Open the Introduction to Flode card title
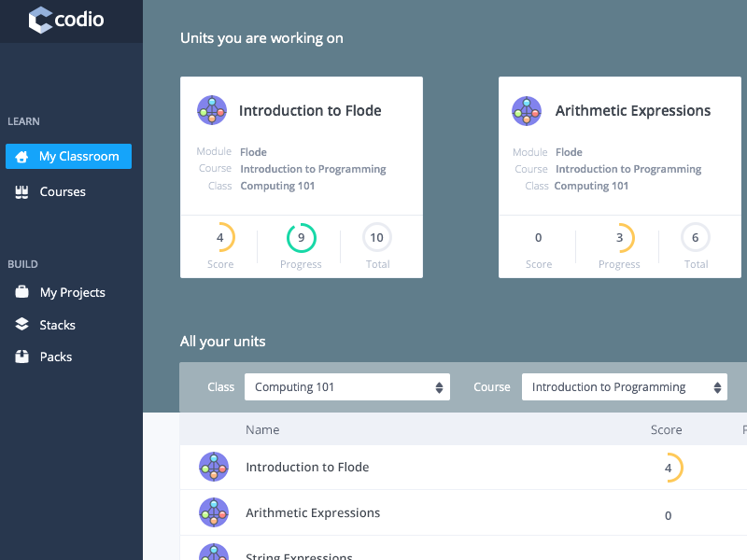The image size is (747, 560). click(x=310, y=110)
